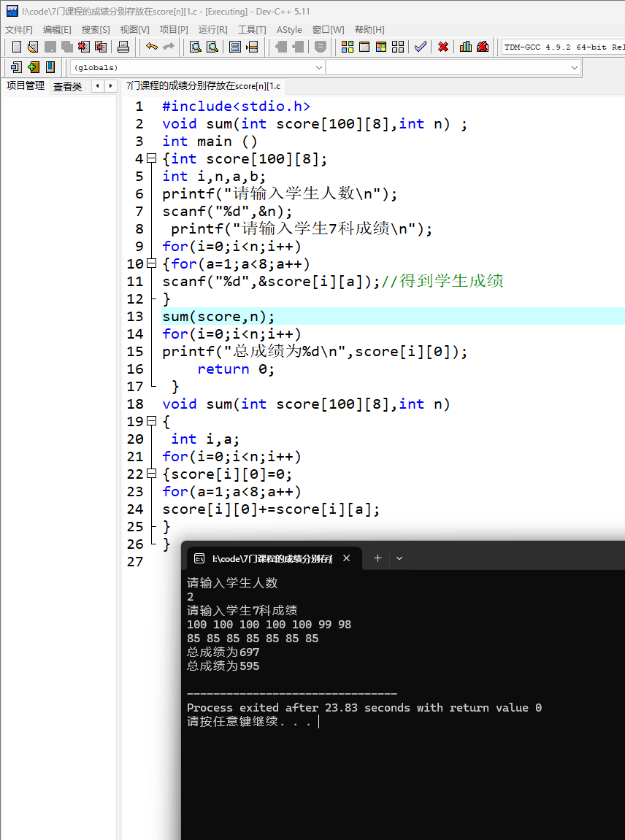
Task: Open the terminal's new-tab dropdown chevron
Action: point(399,558)
